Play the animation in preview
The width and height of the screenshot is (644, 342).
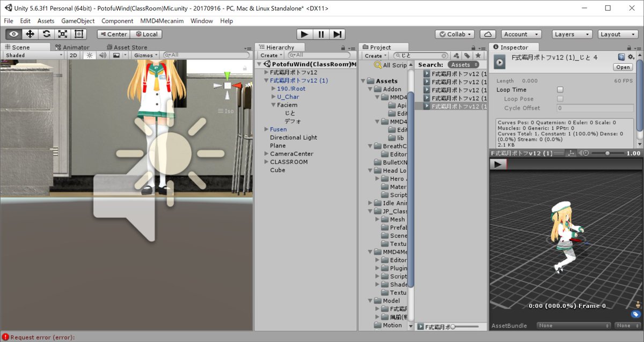pos(498,165)
